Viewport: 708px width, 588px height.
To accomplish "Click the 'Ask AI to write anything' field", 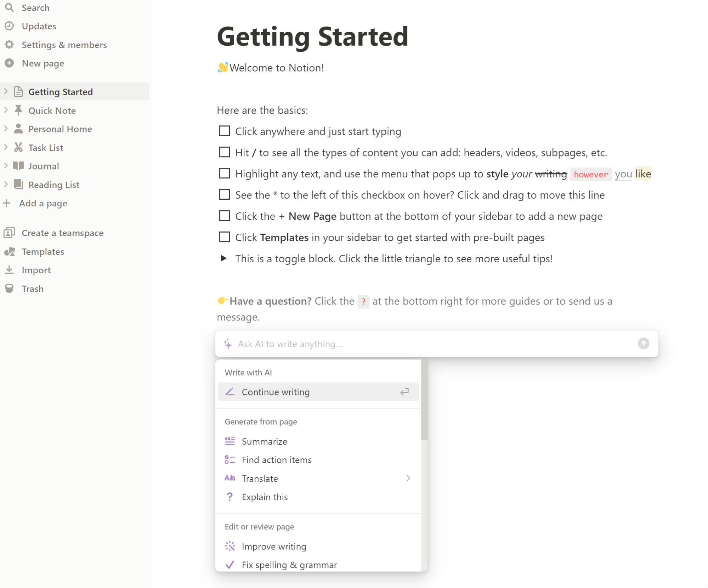I will click(437, 344).
